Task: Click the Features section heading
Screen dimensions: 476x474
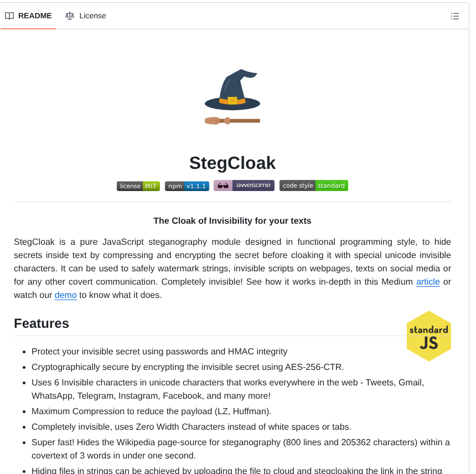Action: (41, 323)
